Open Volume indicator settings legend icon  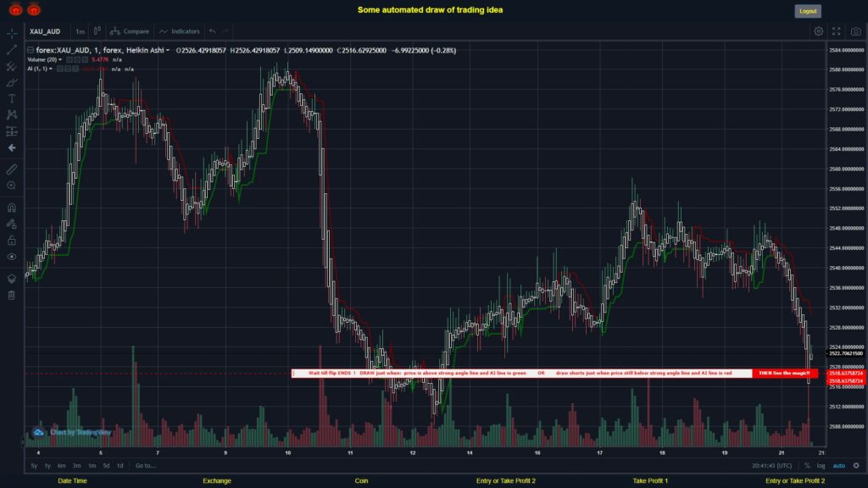coord(77,60)
